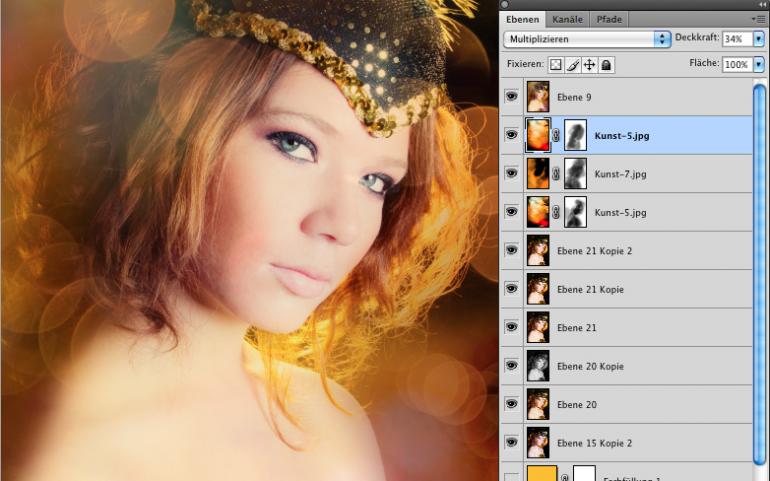Viewport: 770px width, 481px height.
Task: Toggle visibility of Ebene 20 Kopie layer
Action: tap(512, 366)
